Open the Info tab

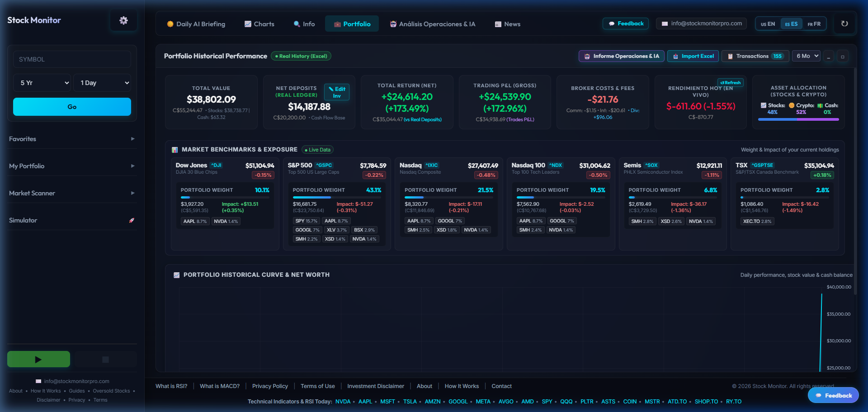point(304,24)
